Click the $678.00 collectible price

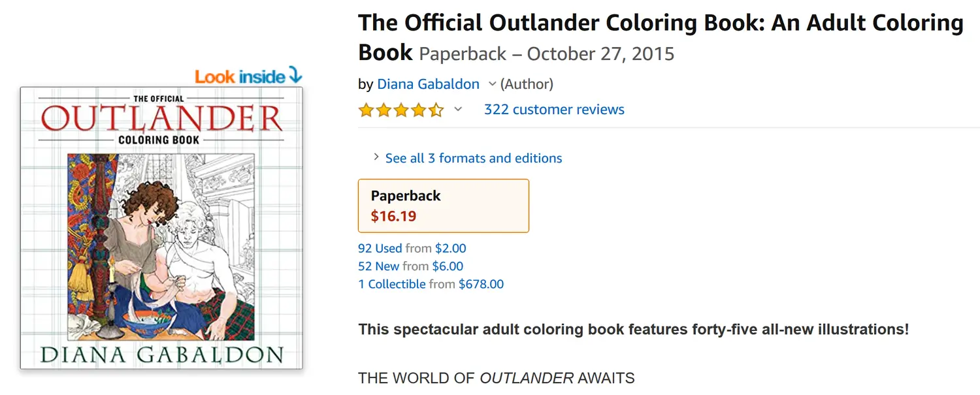481,284
